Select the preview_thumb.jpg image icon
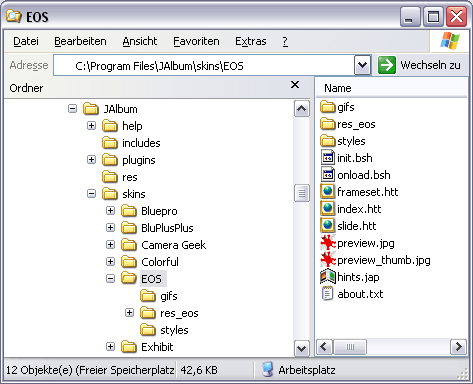473x384 pixels. coord(328,260)
